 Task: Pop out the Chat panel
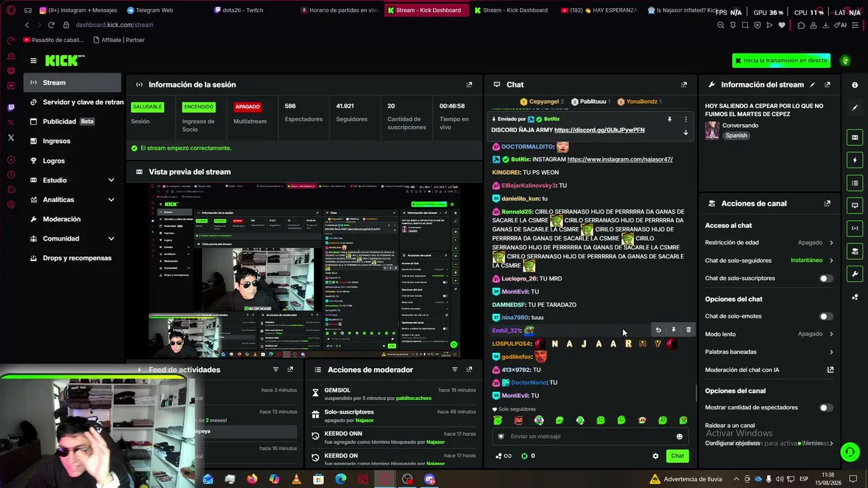pos(684,85)
